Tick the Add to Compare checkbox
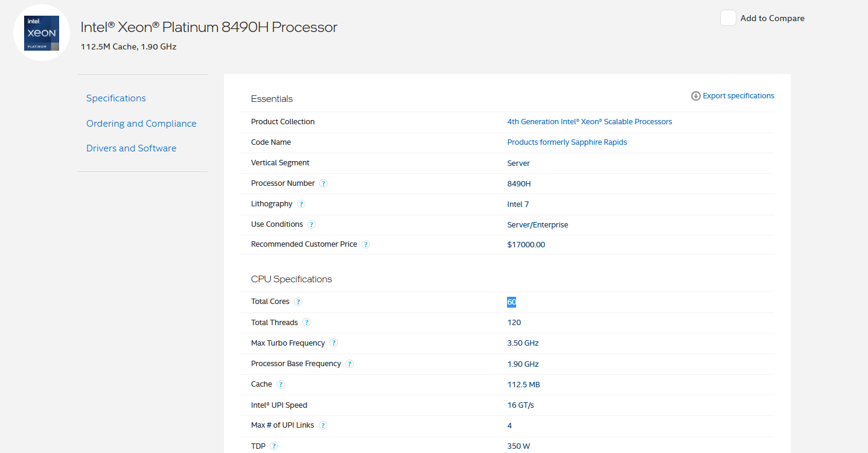The width and height of the screenshot is (868, 453). [x=728, y=18]
